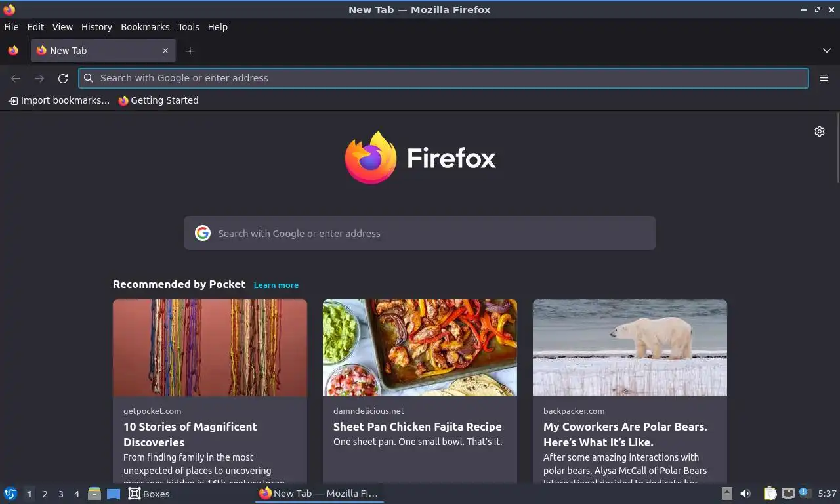Open the file manager taskbar icon
This screenshot has height=504, width=840.
click(x=94, y=493)
